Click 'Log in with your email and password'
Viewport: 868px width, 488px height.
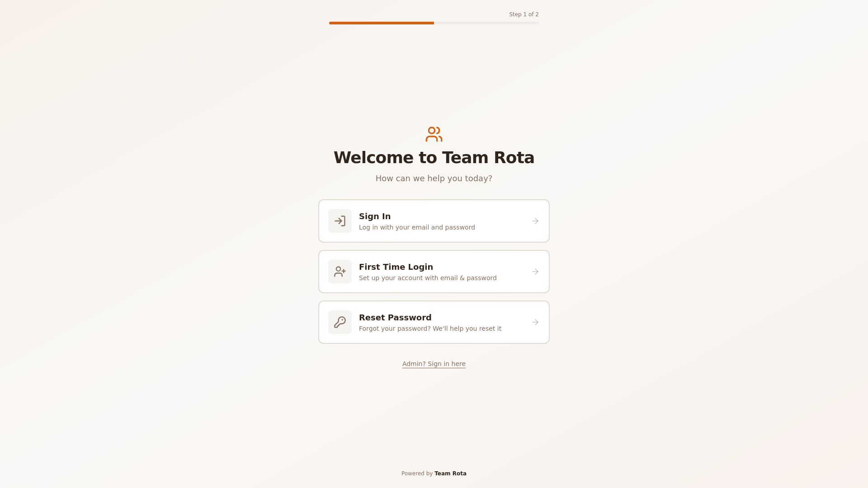pyautogui.click(x=417, y=227)
